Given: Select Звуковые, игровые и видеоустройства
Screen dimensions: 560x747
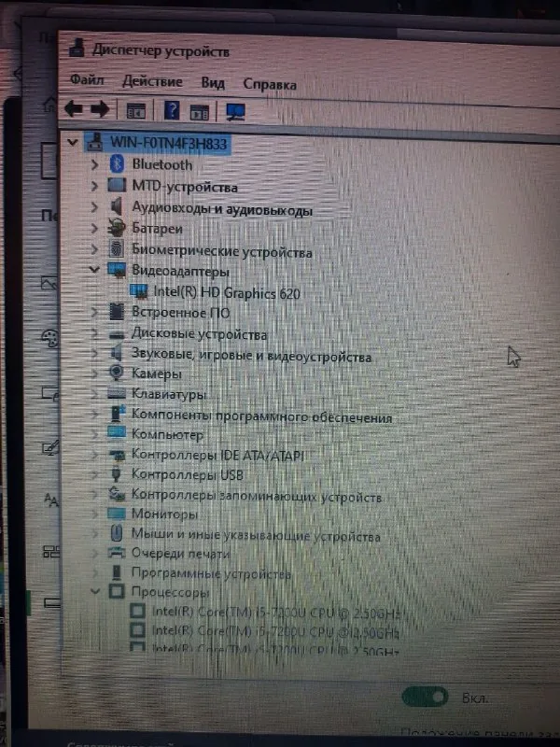Looking at the screenshot, I should click(x=251, y=355).
